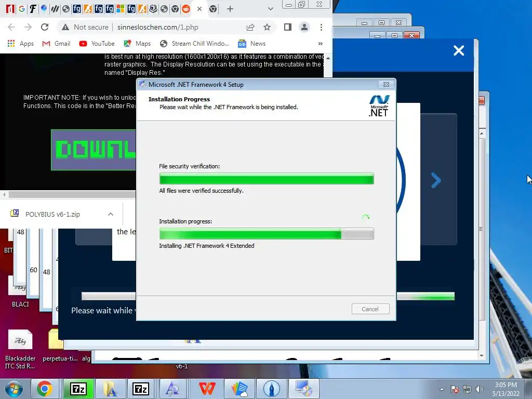
Task: Select the Blackadder ITC Std R... desktop file
Action: (20, 350)
